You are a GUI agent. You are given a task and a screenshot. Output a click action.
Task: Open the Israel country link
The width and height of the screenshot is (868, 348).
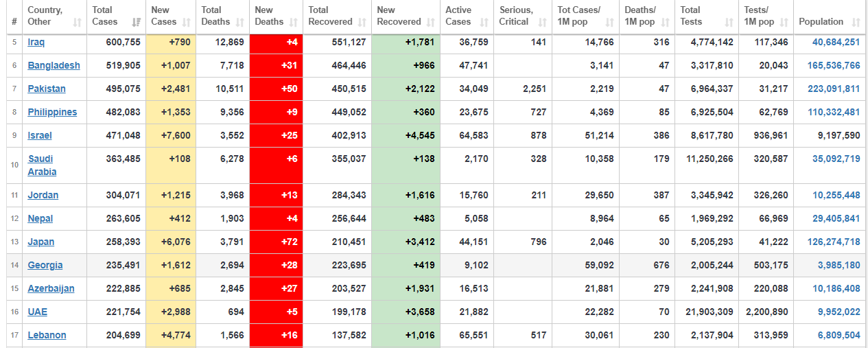pyautogui.click(x=40, y=135)
